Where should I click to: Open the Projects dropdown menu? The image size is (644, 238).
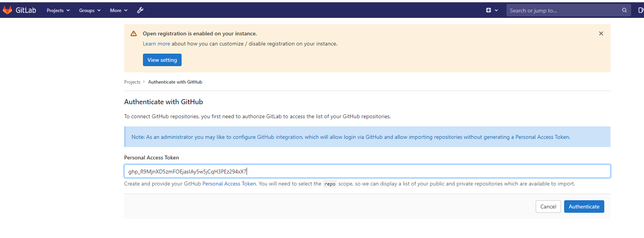tap(58, 10)
